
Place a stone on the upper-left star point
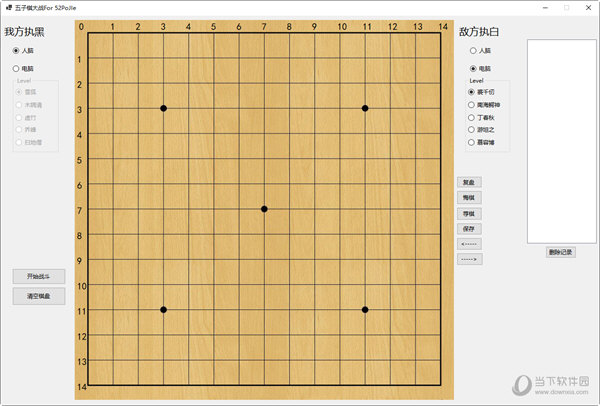(x=163, y=108)
